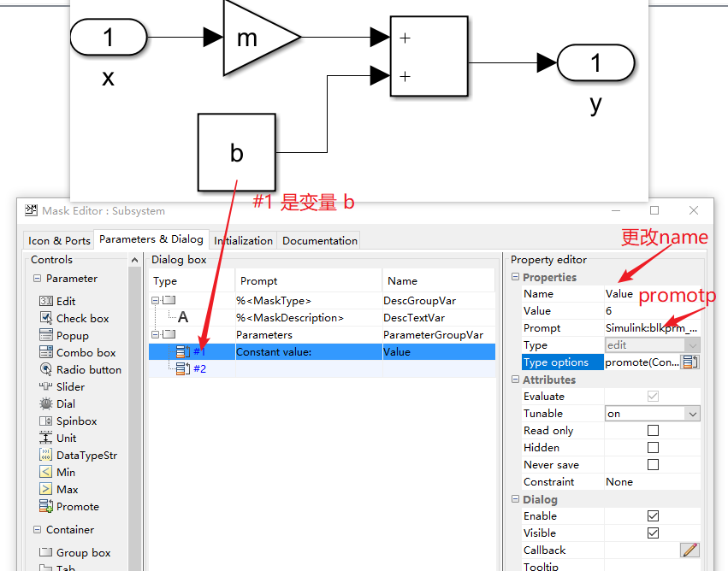Image resolution: width=728 pixels, height=571 pixels.
Task: Click the Evaluate checkbox
Action: click(653, 397)
